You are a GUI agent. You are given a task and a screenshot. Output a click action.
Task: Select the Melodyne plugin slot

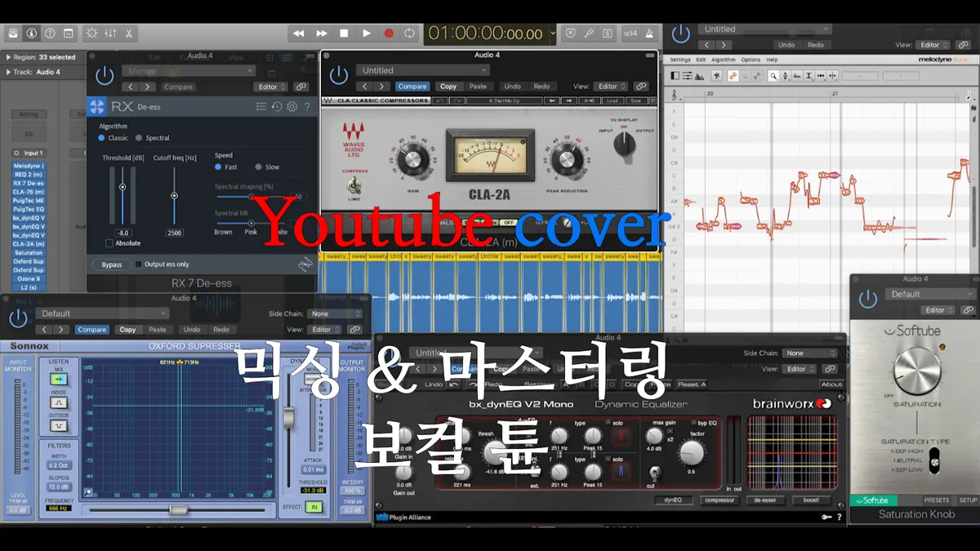coord(29,167)
